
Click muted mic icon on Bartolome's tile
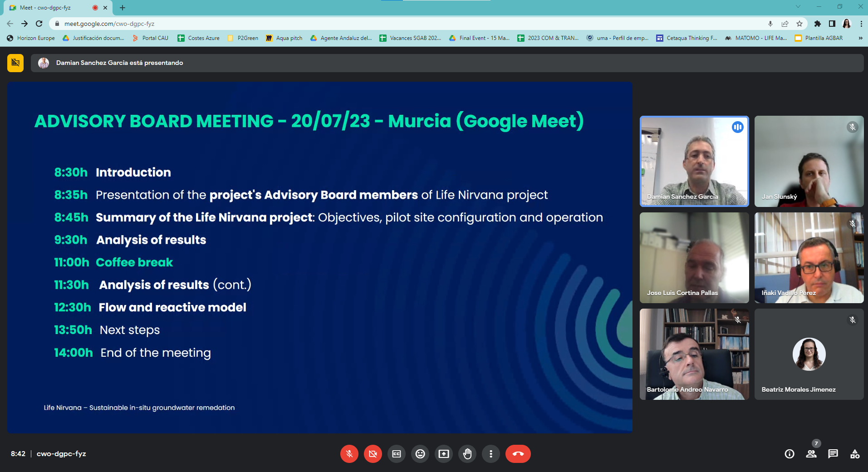click(x=738, y=320)
